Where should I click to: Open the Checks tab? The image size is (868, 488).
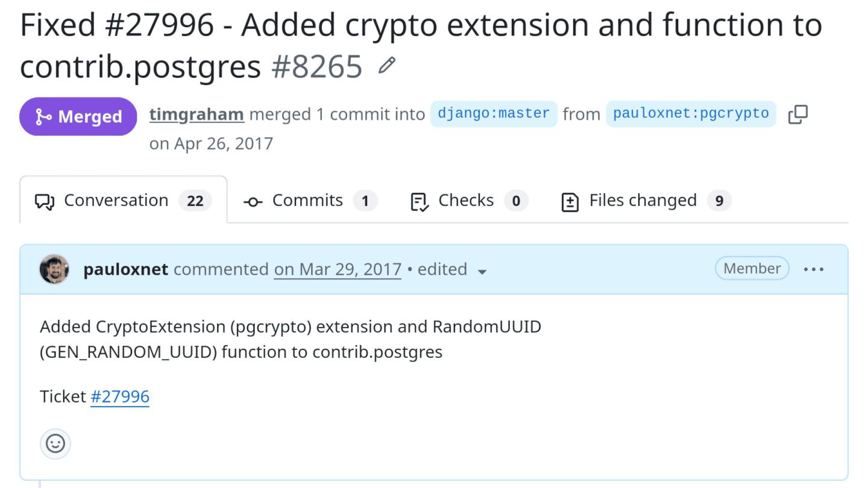pyautogui.click(x=469, y=201)
